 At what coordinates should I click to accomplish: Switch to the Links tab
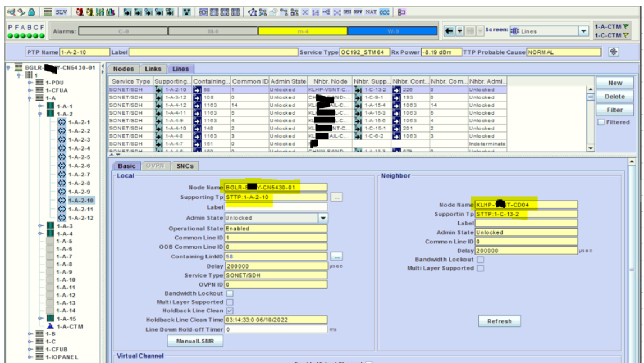(x=153, y=69)
